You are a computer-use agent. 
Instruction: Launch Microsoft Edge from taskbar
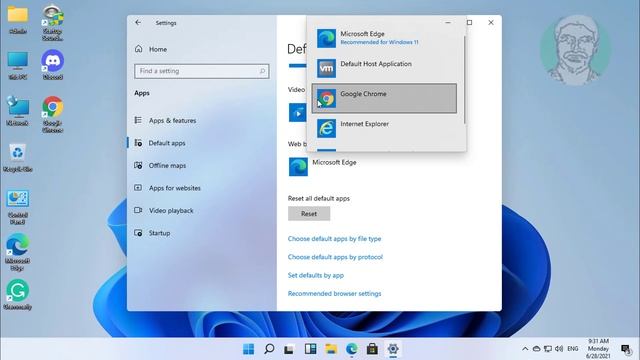pyautogui.click(x=351, y=349)
